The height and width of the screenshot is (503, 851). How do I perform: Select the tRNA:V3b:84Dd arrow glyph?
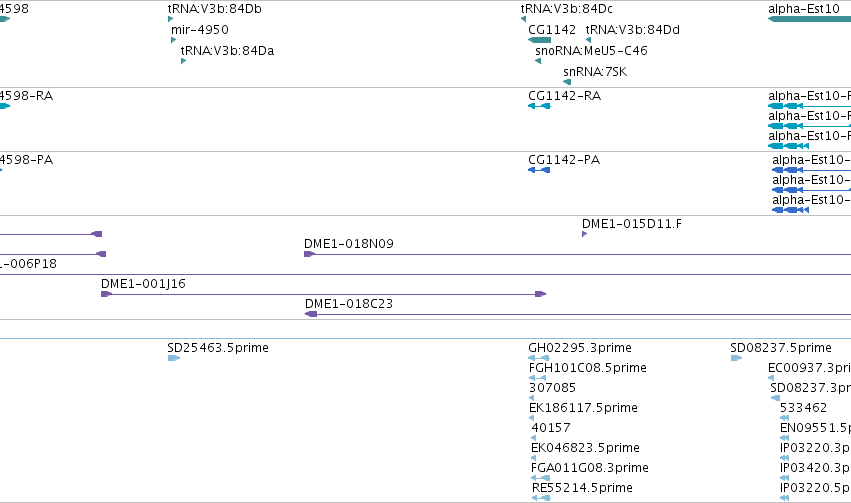pyautogui.click(x=588, y=40)
